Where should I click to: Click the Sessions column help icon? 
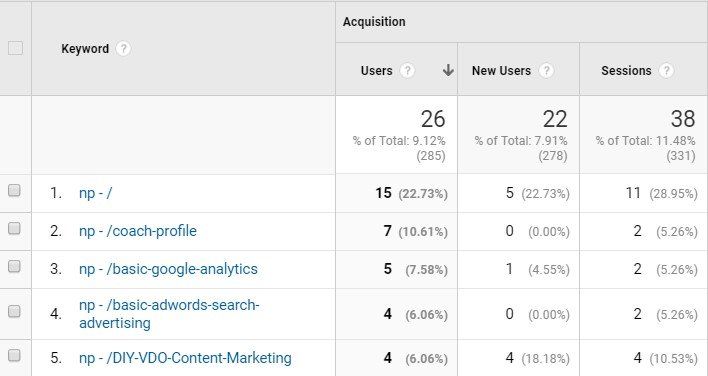(666, 70)
